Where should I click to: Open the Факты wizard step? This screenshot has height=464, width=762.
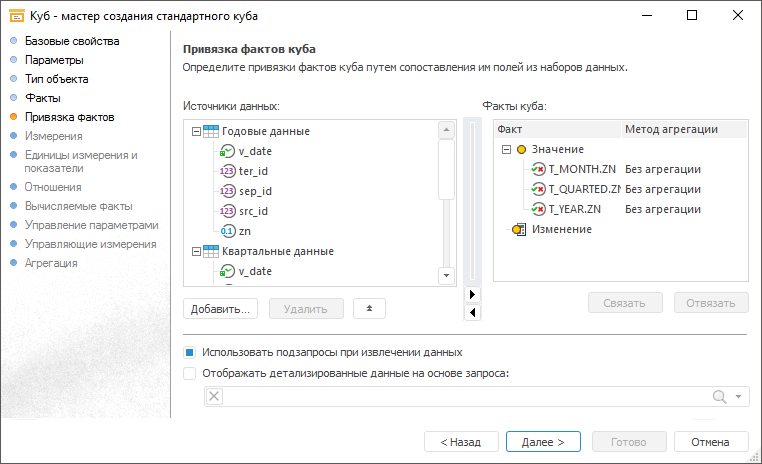43,98
